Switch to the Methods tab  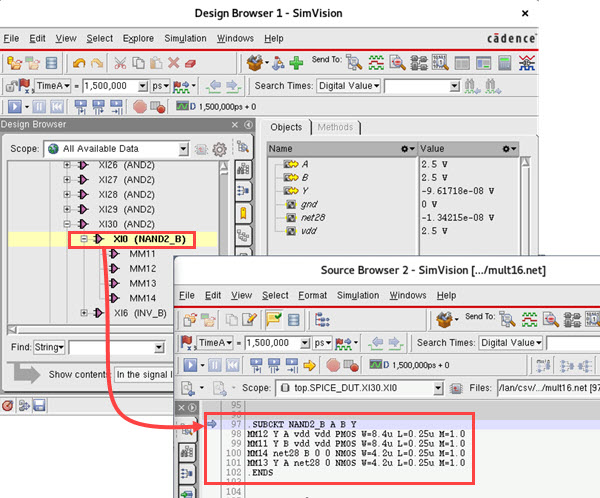pos(336,127)
